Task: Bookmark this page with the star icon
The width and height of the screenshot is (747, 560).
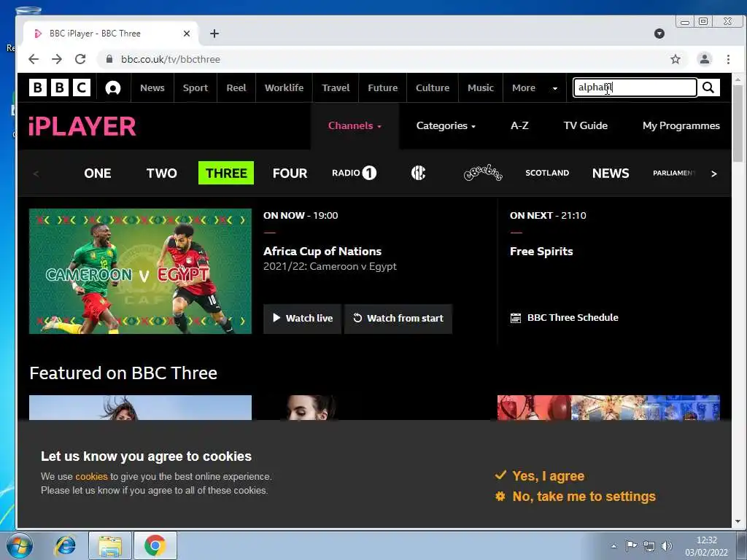Action: (676, 59)
